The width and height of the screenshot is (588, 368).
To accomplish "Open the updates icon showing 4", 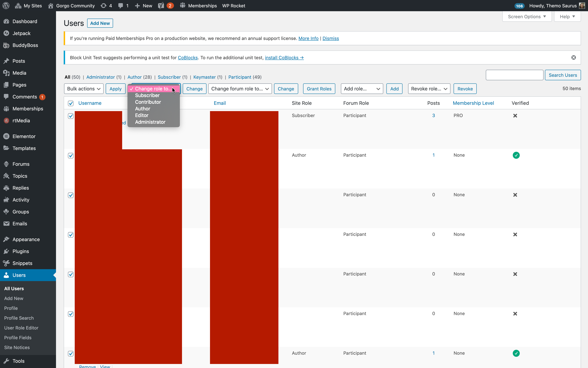I will coord(103,6).
